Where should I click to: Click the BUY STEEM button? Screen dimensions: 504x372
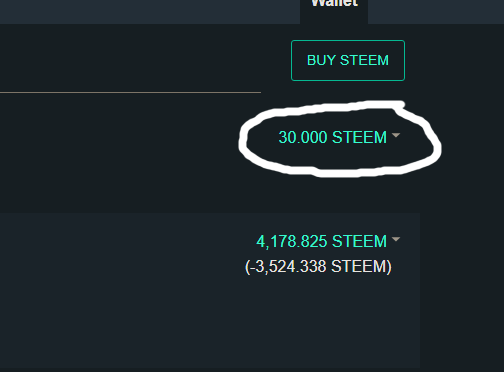coord(348,60)
